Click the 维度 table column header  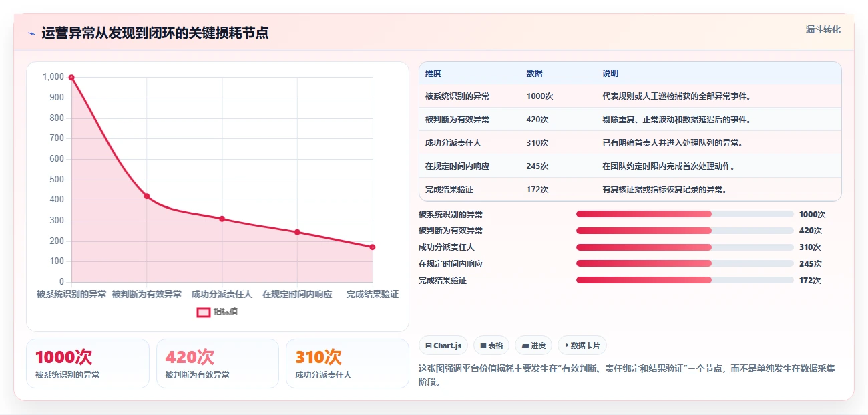tap(433, 74)
